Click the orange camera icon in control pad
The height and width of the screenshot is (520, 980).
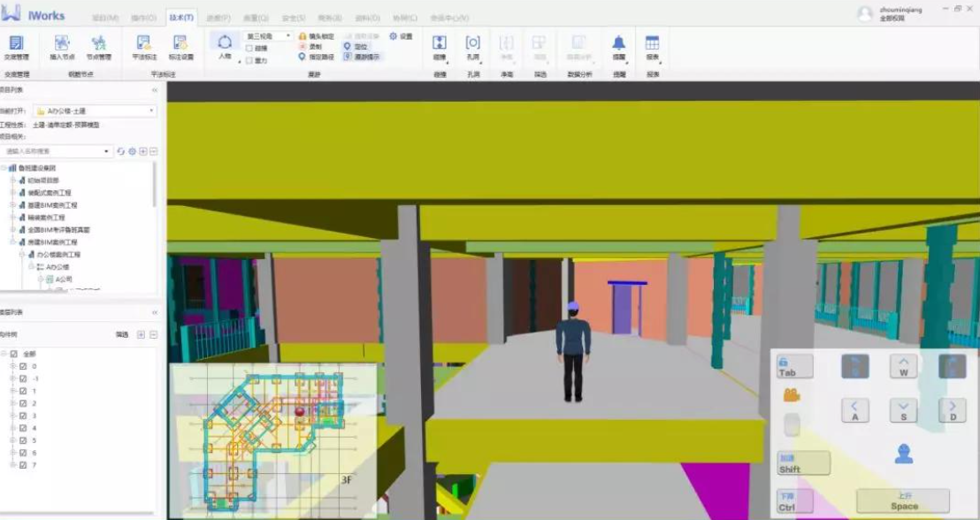coord(792,395)
